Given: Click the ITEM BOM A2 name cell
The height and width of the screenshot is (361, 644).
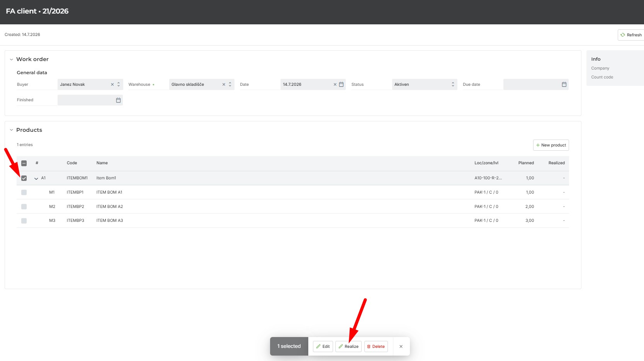Looking at the screenshot, I should point(110,207).
